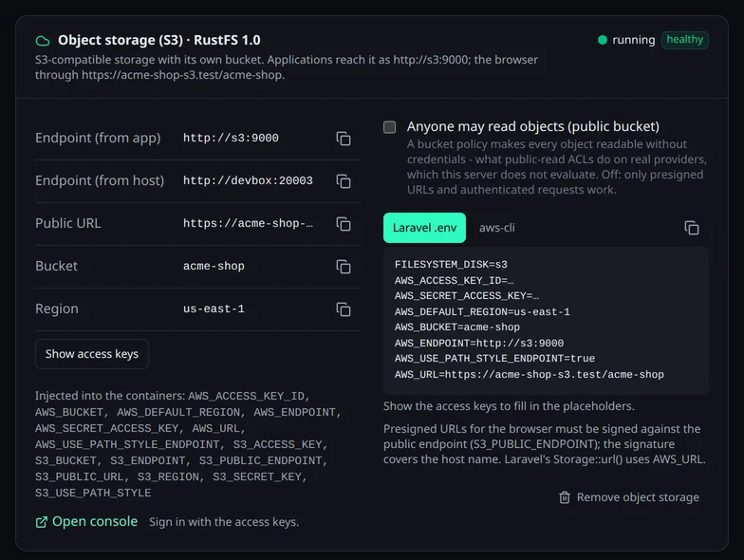Click the truncated https://acme-shop-… URL
Image resolution: width=744 pixels, height=560 pixels.
248,224
